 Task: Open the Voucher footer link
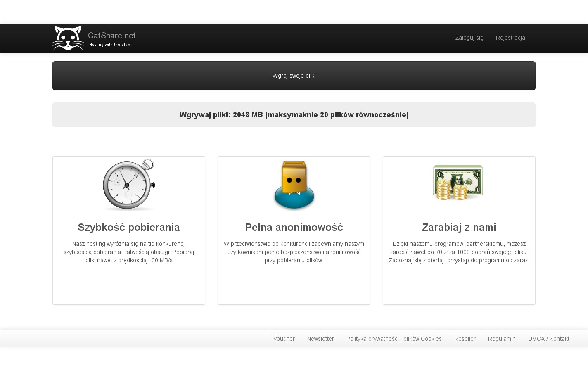(x=284, y=339)
